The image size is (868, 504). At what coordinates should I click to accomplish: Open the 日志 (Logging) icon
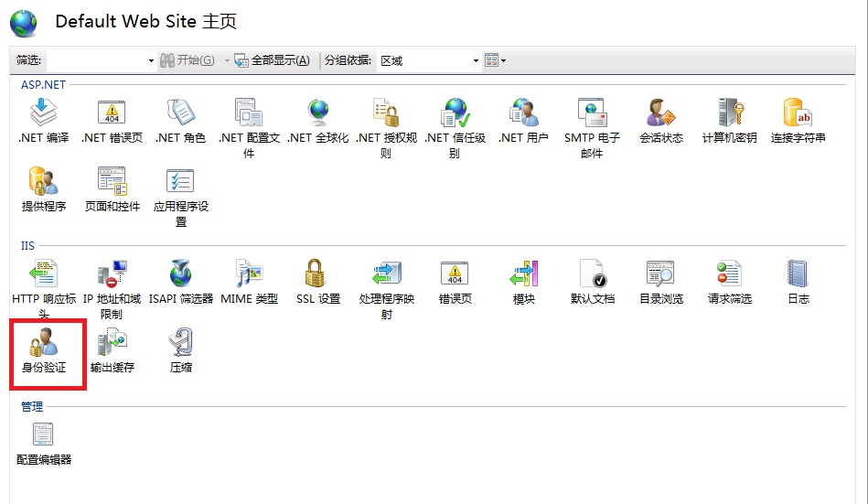coord(798,273)
